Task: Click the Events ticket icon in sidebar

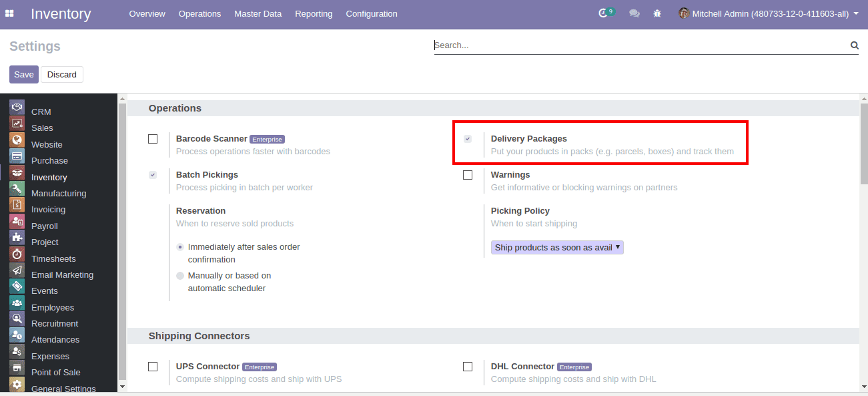Action: click(17, 286)
